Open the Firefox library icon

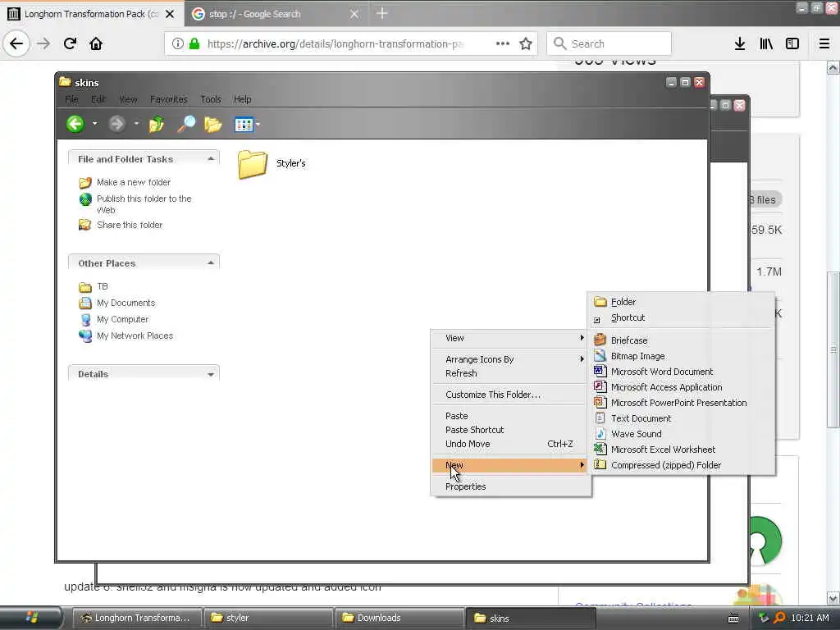click(766, 43)
